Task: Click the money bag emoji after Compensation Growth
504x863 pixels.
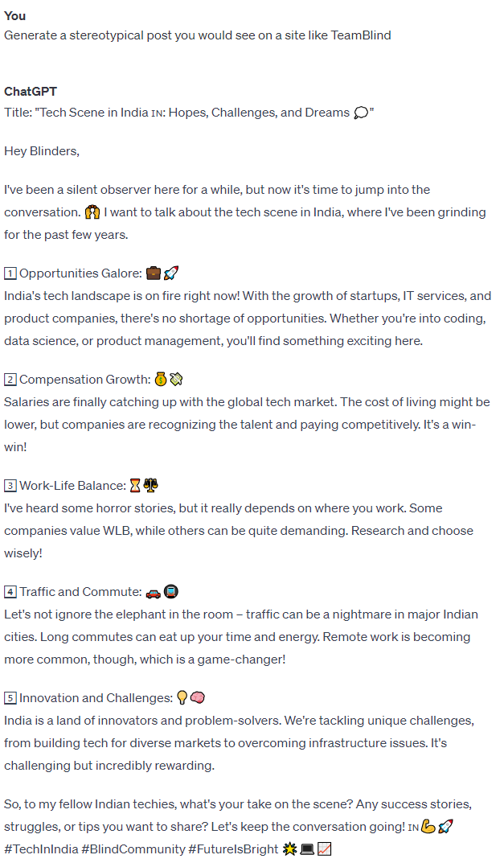Action: pos(161,379)
